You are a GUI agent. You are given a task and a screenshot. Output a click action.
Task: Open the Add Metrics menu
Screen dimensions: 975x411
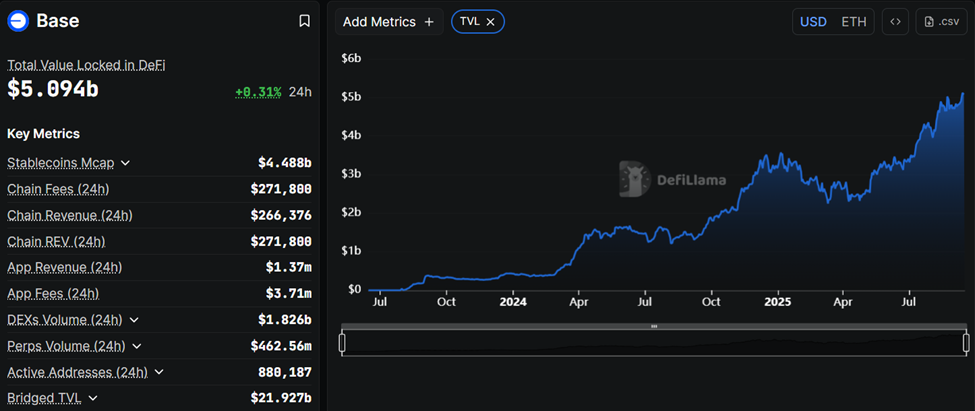point(389,22)
